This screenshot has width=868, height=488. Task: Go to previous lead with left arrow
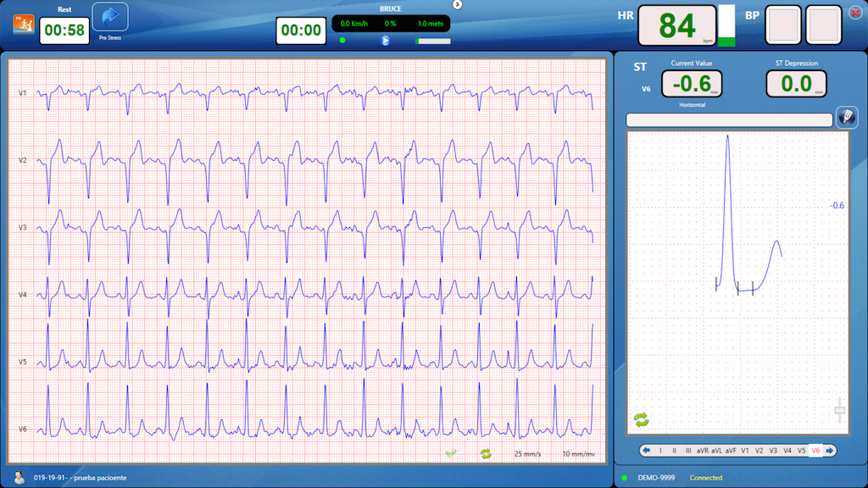pyautogui.click(x=646, y=451)
